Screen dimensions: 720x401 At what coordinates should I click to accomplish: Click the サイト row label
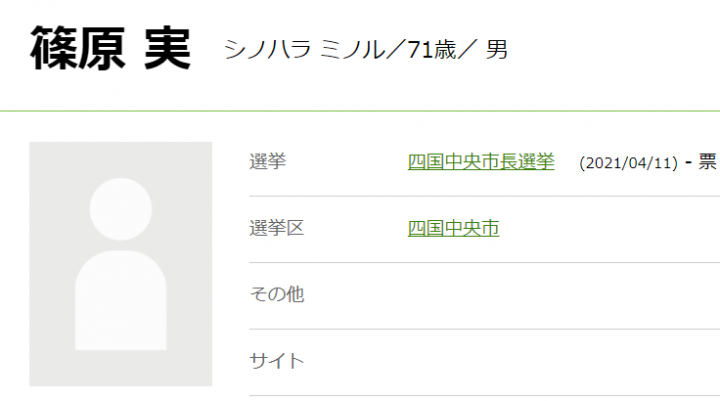[276, 360]
